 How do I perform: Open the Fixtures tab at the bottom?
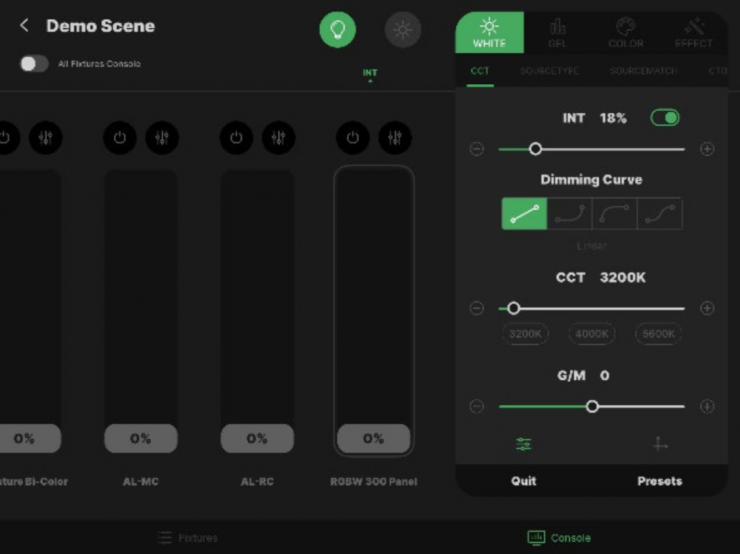(x=188, y=538)
